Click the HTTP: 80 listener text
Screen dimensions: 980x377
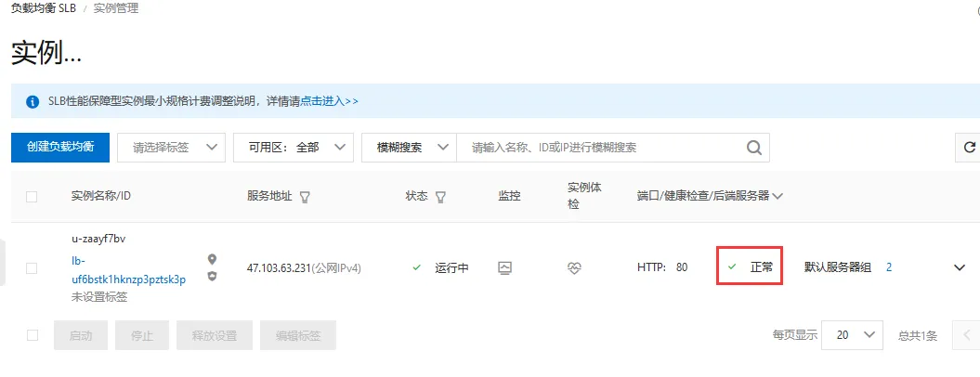click(662, 267)
